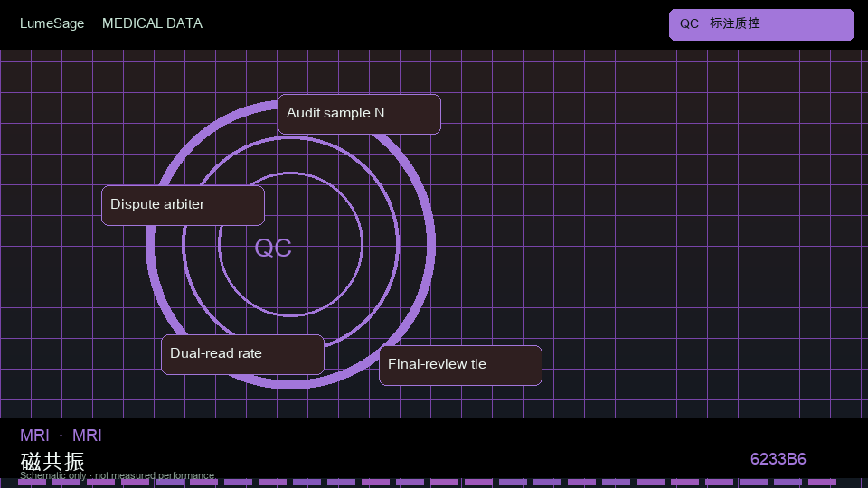Click the QC · 标注质控 badge

tap(761, 24)
